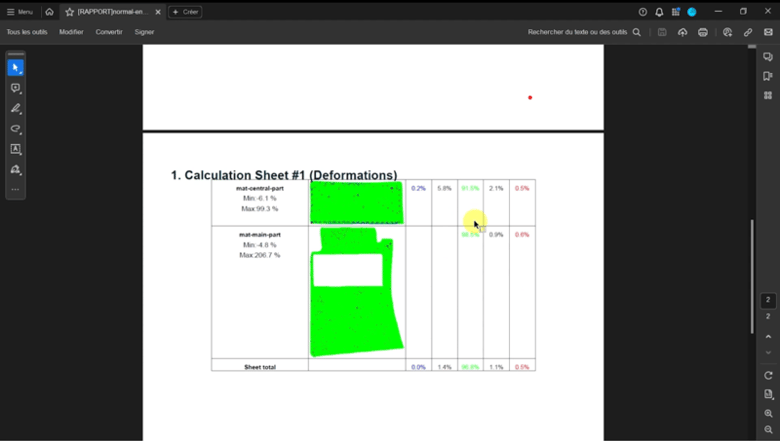
Task: Open the notifications bell
Action: click(659, 12)
